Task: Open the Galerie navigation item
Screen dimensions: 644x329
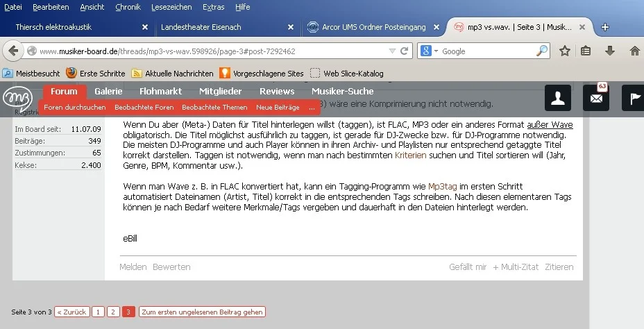Action: (x=108, y=91)
